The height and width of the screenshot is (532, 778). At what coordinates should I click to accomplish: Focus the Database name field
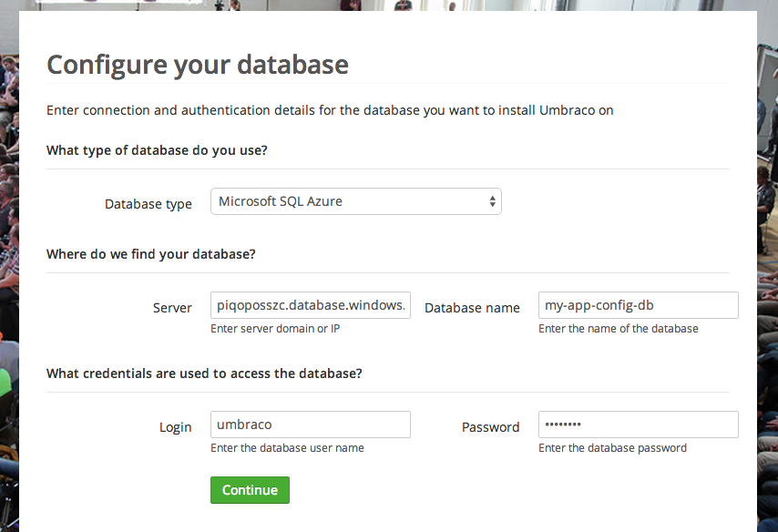point(638,305)
